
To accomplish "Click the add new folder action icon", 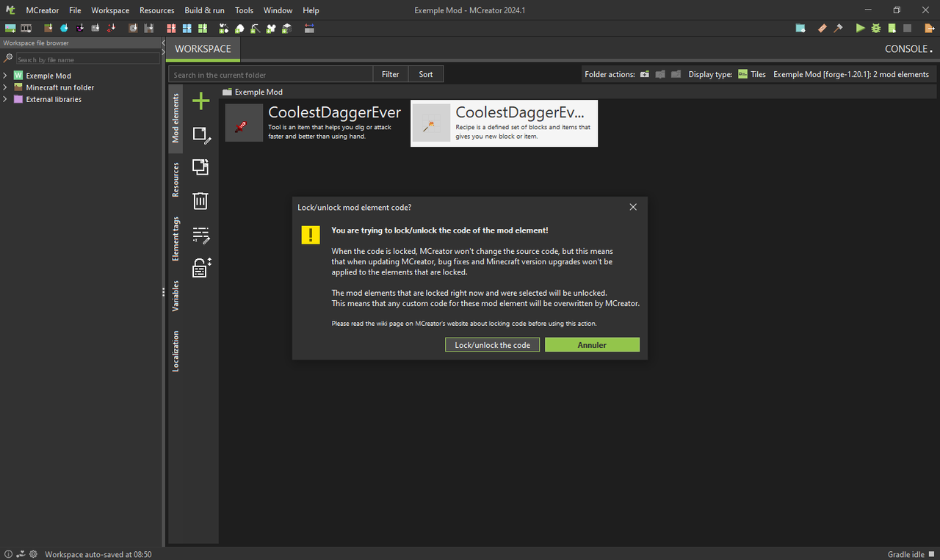I will [644, 74].
